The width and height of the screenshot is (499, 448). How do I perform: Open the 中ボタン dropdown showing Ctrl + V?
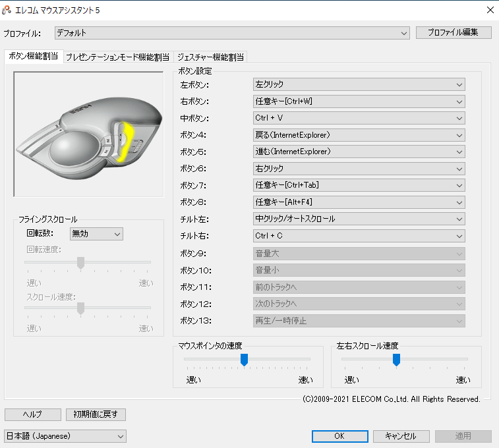click(359, 119)
